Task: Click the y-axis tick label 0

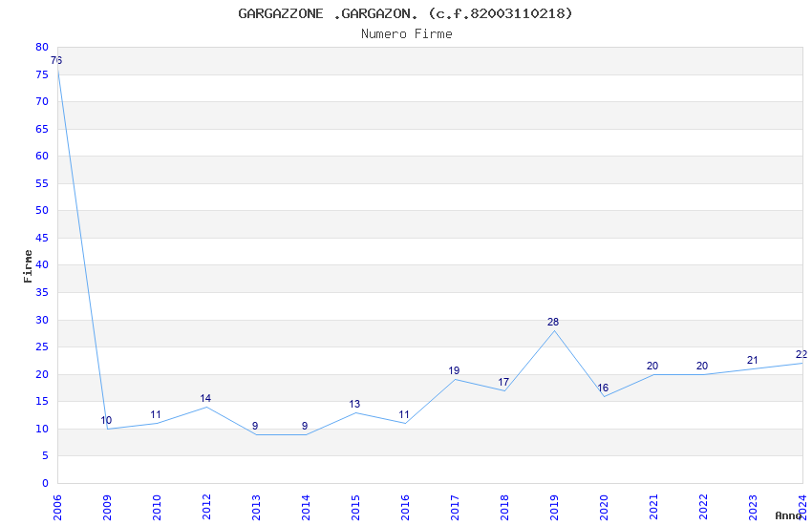Action: [x=46, y=483]
